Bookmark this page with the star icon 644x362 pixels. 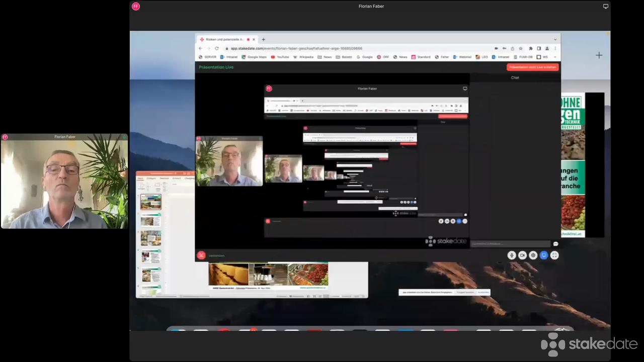pyautogui.click(x=521, y=48)
